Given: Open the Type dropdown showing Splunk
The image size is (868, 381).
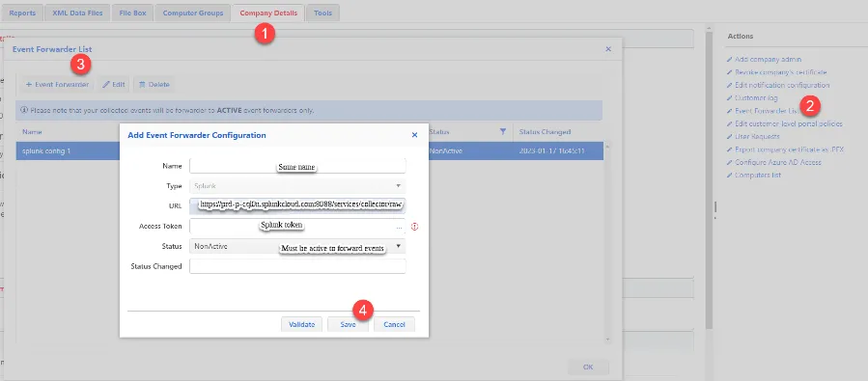Looking at the screenshot, I should 297,186.
